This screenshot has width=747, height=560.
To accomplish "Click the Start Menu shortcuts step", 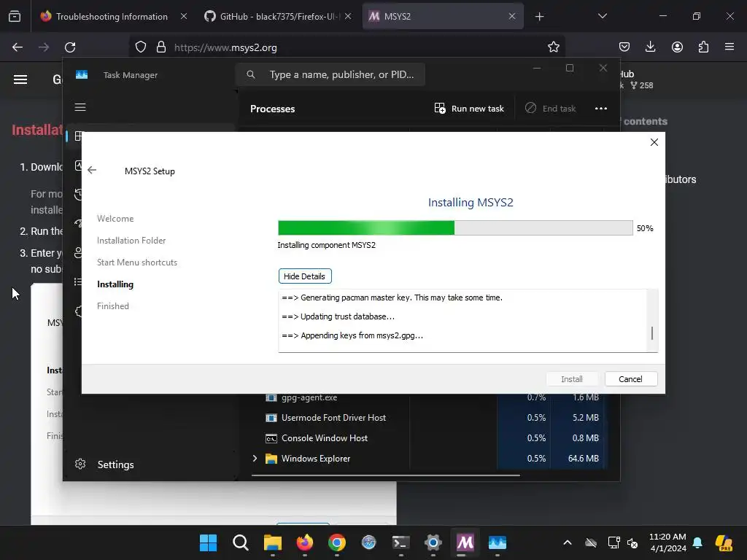I will [137, 262].
